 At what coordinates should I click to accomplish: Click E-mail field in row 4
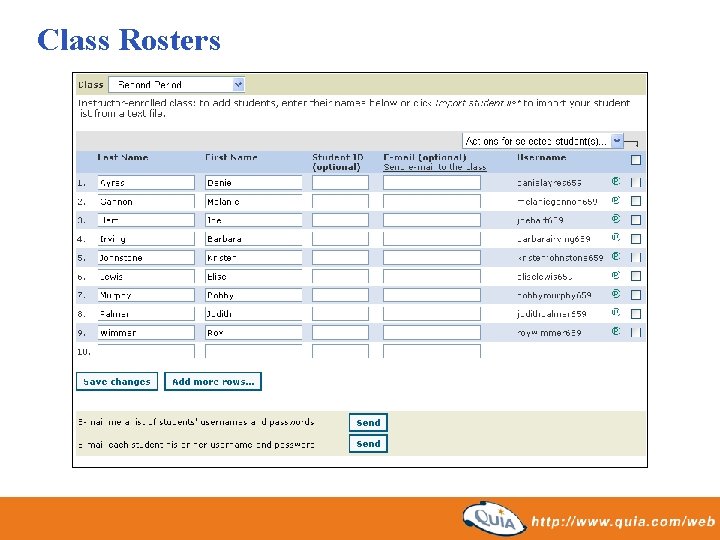tap(432, 239)
